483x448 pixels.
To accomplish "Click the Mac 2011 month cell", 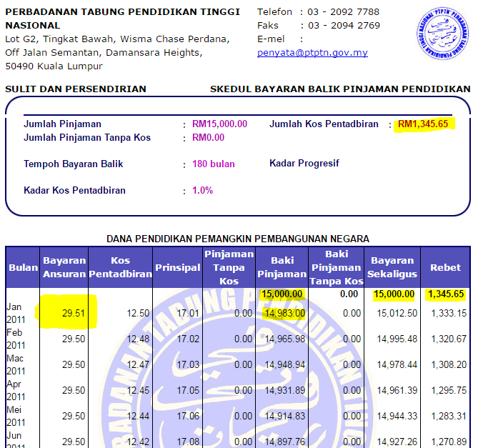I will (15, 365).
